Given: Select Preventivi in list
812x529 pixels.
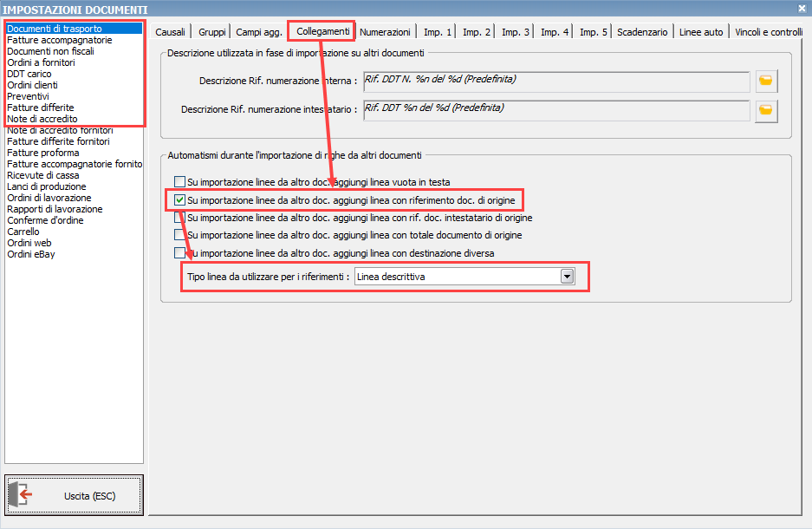Looking at the screenshot, I should [x=74, y=96].
